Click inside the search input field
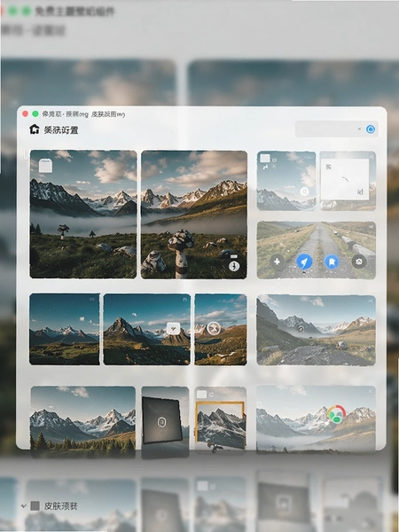The height and width of the screenshot is (532, 399). click(325, 129)
